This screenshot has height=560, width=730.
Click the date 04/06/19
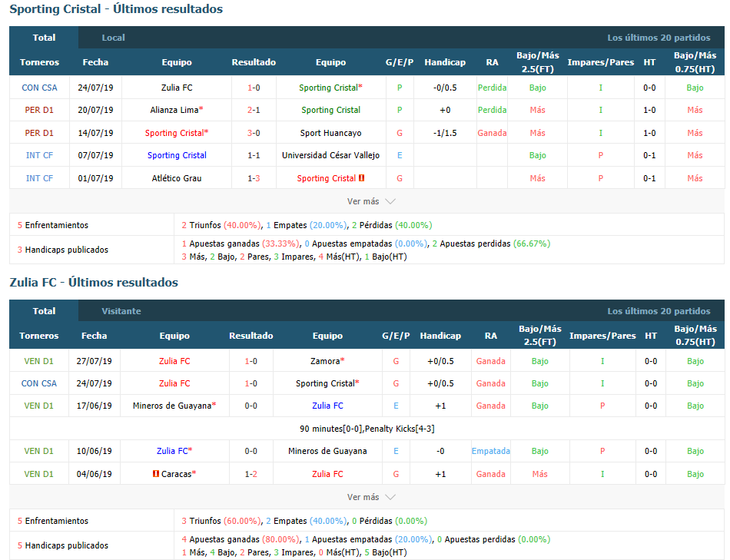pyautogui.click(x=94, y=474)
